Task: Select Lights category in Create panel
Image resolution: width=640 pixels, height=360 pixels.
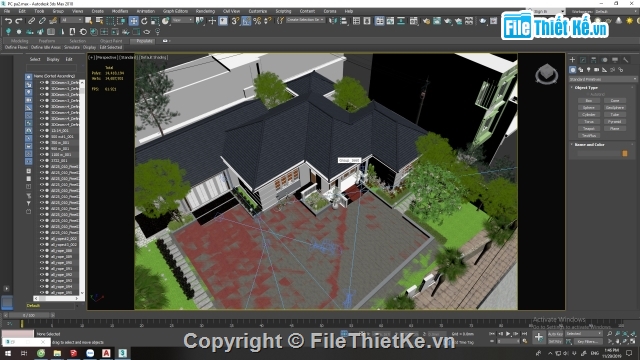Action: [589, 70]
